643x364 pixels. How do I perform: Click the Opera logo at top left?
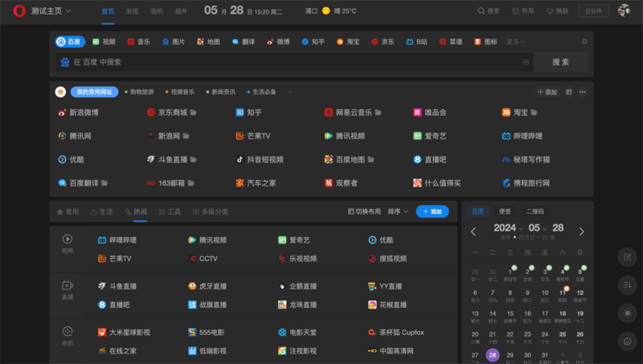(x=18, y=11)
